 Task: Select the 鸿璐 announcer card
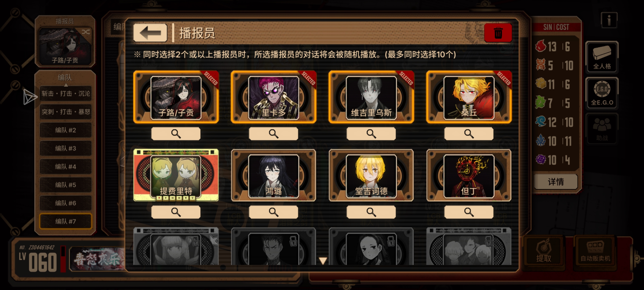(x=273, y=176)
